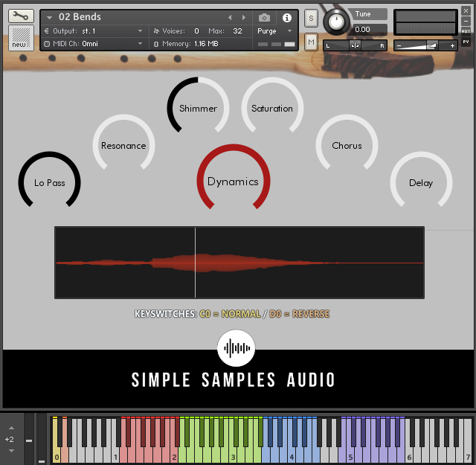This screenshot has height=465, width=476.
Task: Click the Shimmer knob
Action: pos(198,106)
